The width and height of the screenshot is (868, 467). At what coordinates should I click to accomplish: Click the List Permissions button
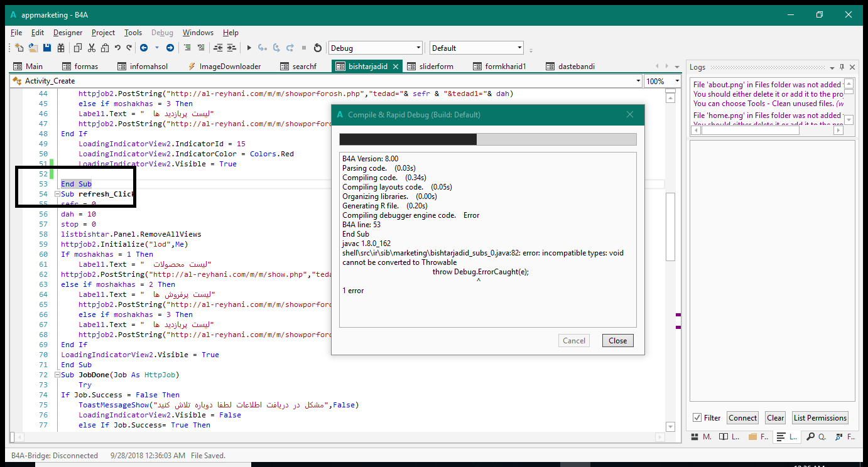(x=820, y=418)
